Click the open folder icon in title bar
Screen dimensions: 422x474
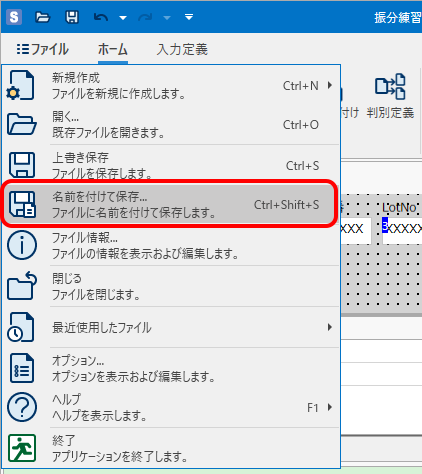pos(43,17)
